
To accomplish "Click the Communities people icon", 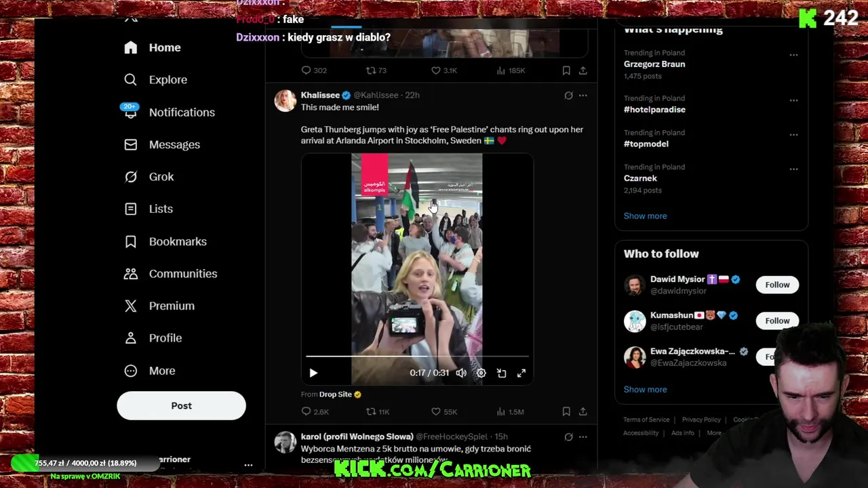I will coord(131,273).
